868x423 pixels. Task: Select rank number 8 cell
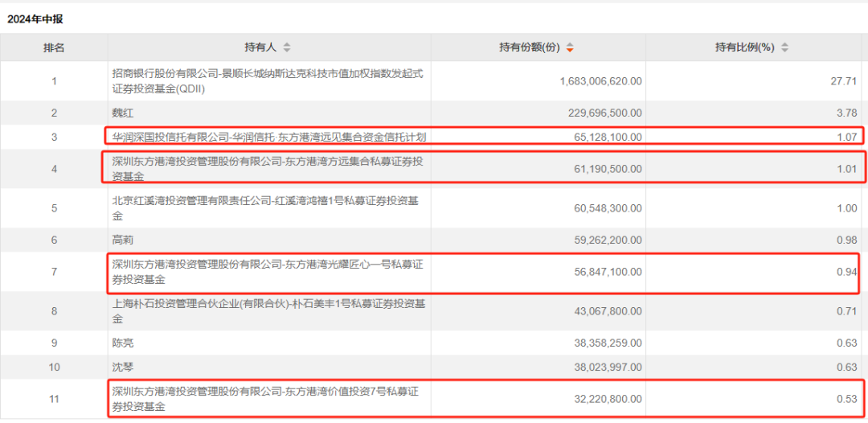pyautogui.click(x=55, y=311)
